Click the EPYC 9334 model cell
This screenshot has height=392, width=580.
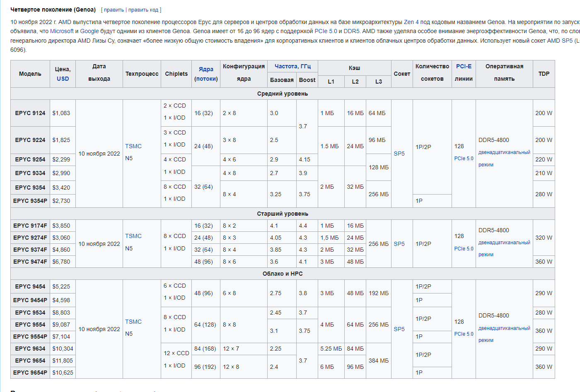tap(30, 173)
